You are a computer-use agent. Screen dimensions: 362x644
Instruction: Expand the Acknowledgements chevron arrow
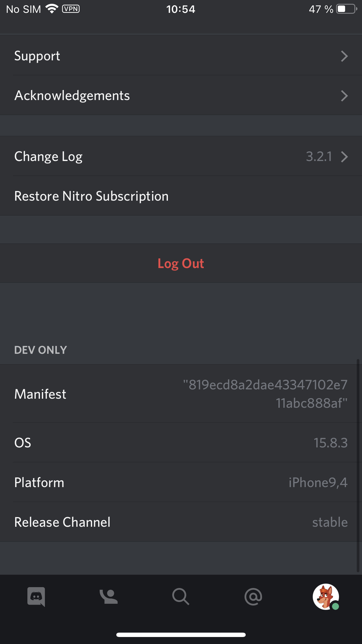point(344,96)
